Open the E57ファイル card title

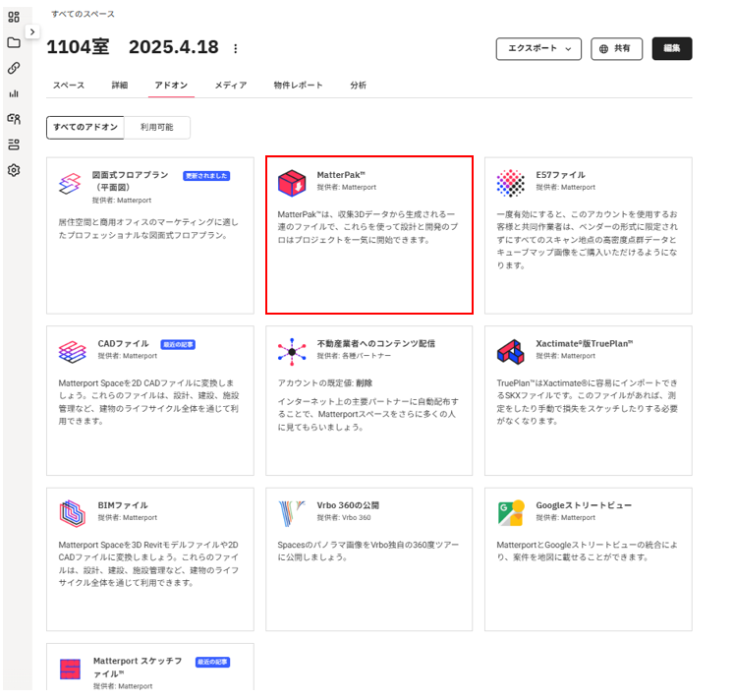coord(560,175)
